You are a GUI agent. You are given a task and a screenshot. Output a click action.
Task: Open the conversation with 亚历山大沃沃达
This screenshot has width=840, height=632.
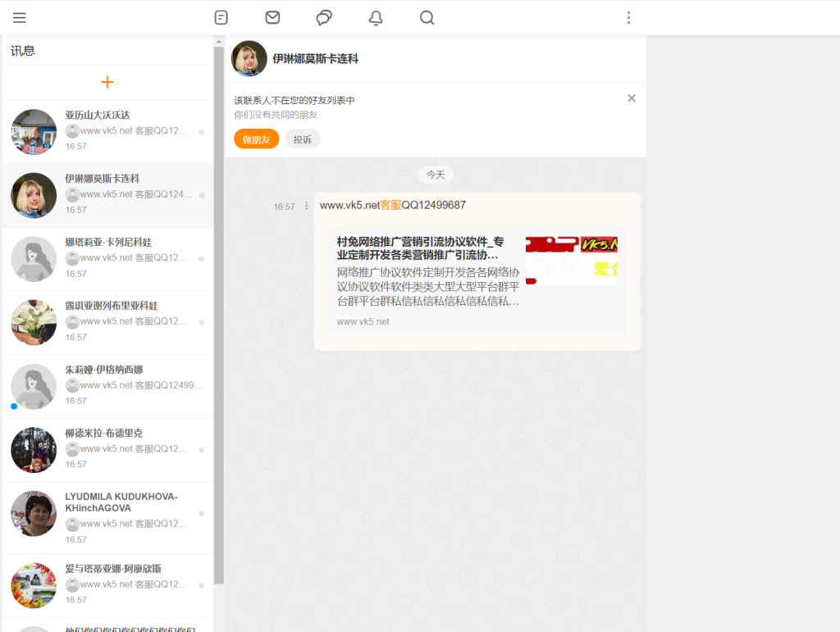pos(107,131)
